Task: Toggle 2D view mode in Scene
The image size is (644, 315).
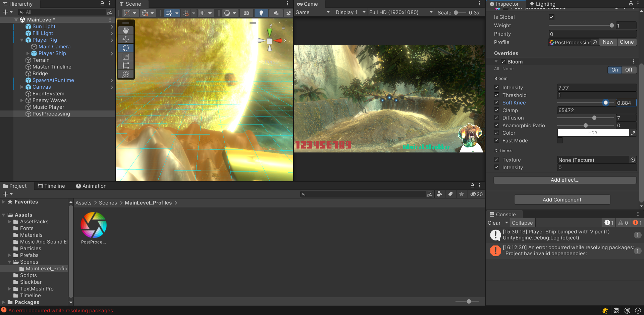Action: (247, 13)
